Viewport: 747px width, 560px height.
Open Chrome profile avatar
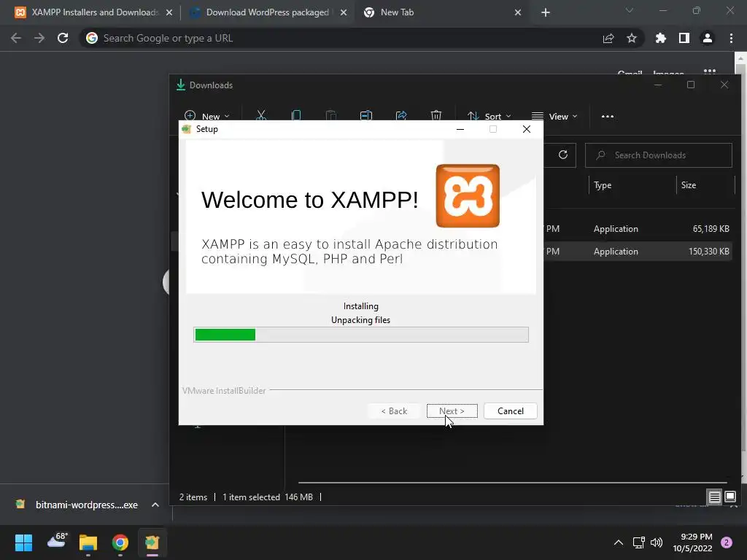[x=708, y=38]
